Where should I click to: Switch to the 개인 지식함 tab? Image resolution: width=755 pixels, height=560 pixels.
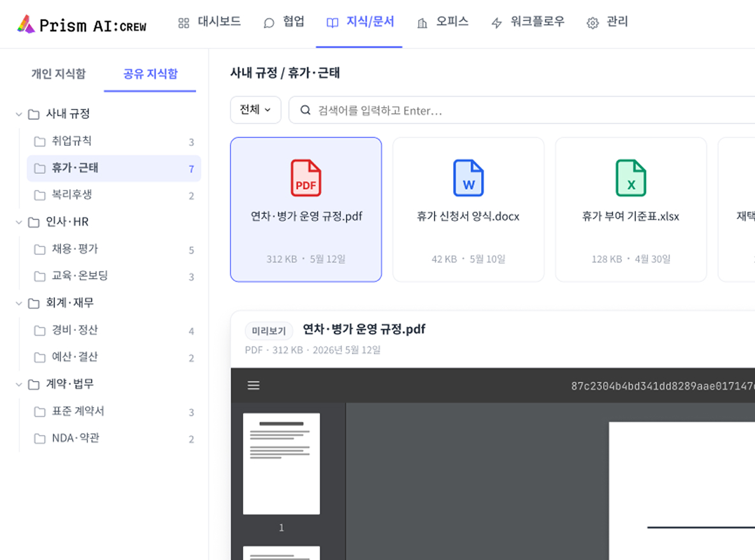(x=58, y=74)
